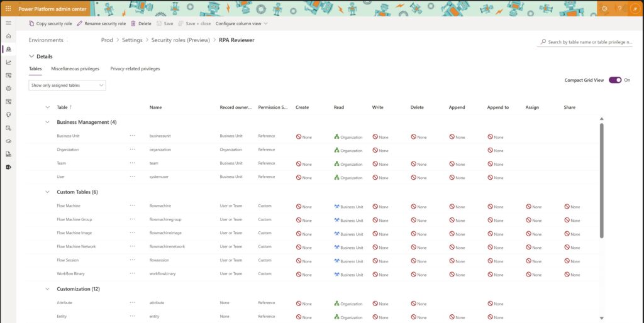Open the app launcher waffle icon

point(8,9)
